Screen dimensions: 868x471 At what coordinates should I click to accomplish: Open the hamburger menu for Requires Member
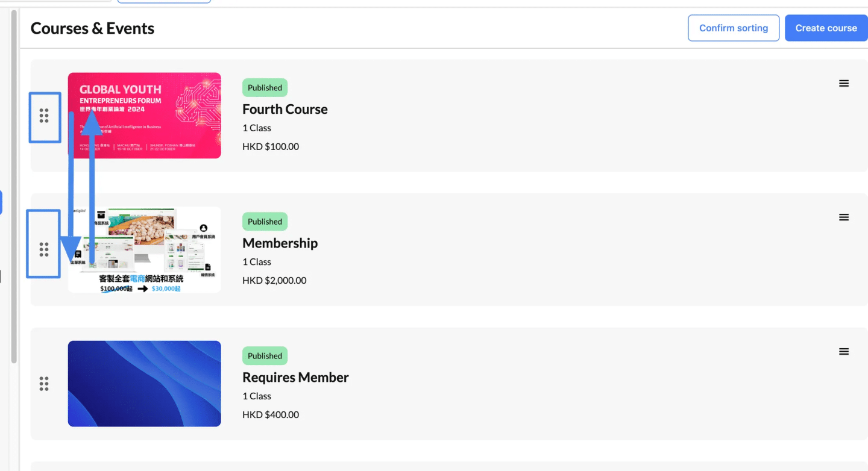pyautogui.click(x=844, y=352)
